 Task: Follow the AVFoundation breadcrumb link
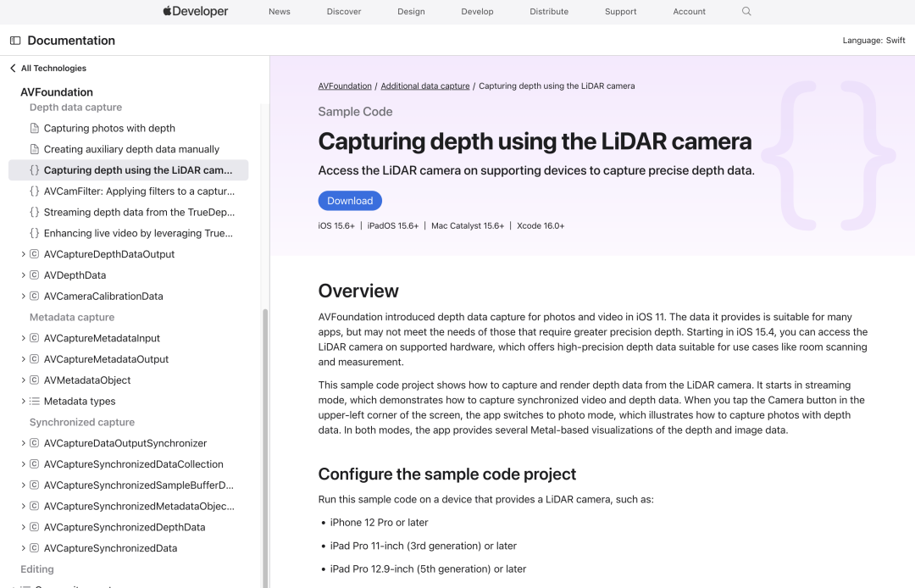[x=345, y=86]
